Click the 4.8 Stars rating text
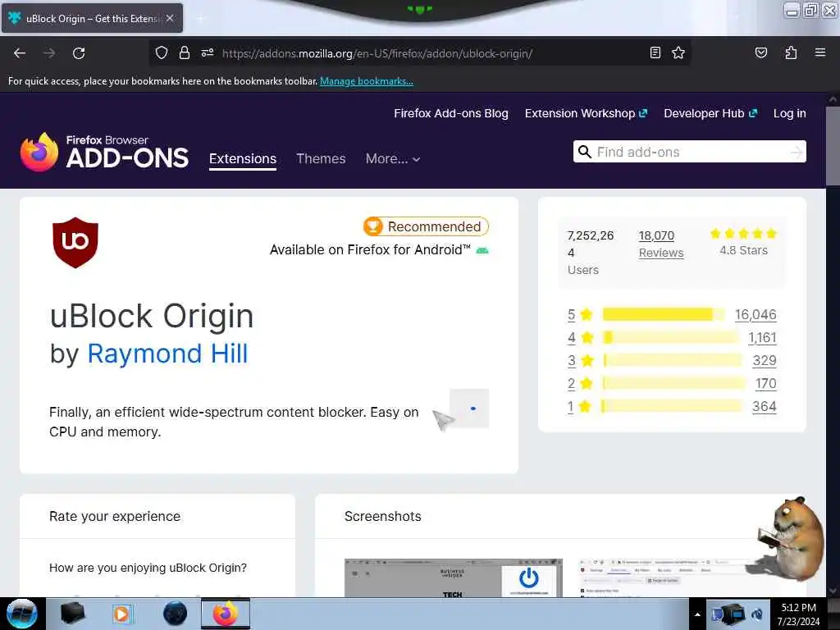The width and height of the screenshot is (840, 630). click(x=743, y=250)
